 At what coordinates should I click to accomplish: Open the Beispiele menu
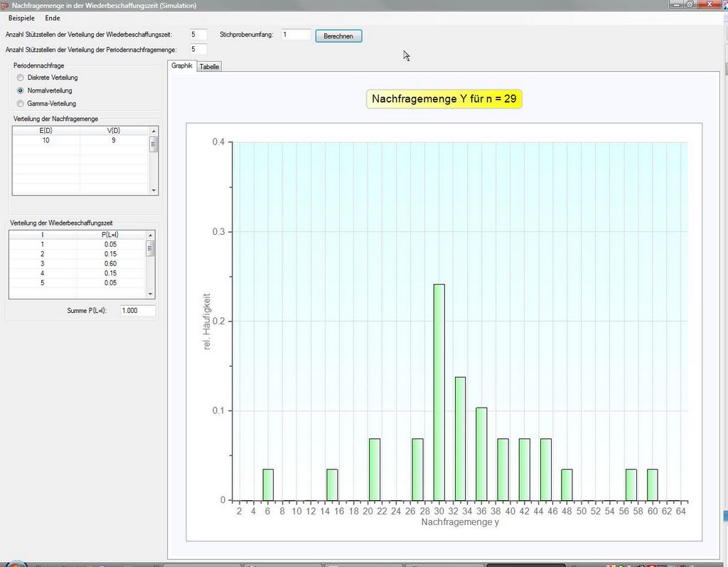click(21, 18)
